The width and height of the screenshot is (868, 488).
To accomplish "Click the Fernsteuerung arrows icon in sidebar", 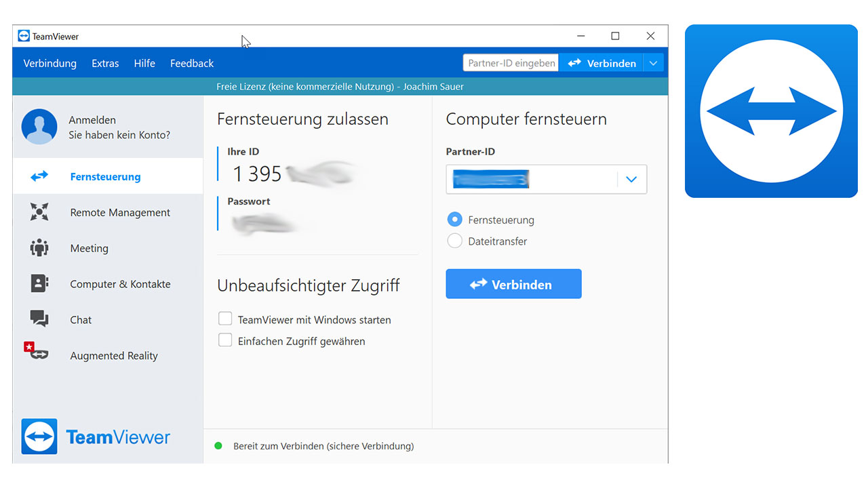I will click(x=39, y=176).
